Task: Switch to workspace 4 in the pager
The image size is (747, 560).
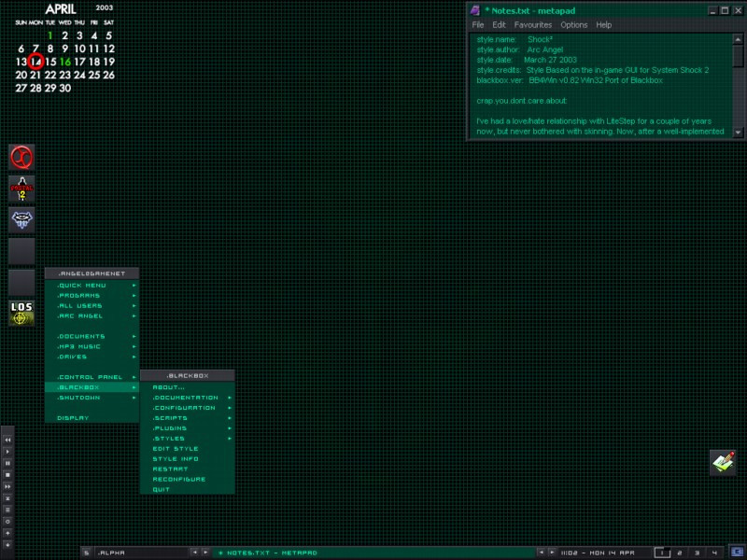Action: click(x=714, y=553)
